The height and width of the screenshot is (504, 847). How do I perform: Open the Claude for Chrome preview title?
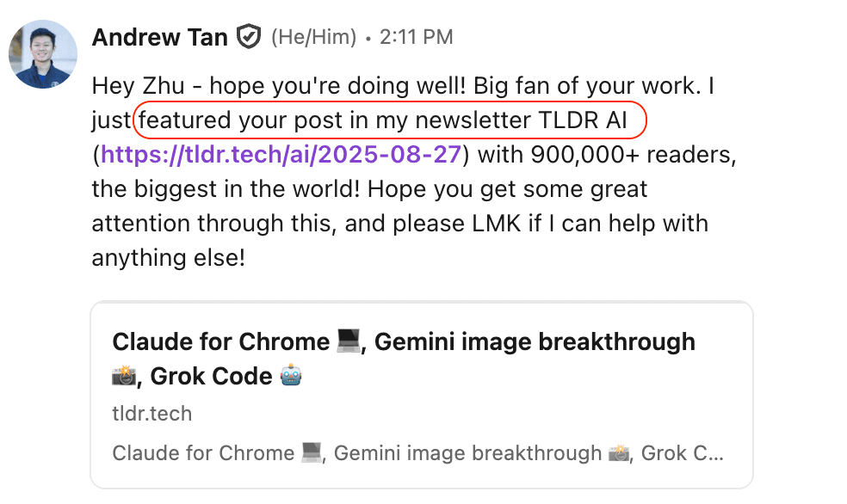[x=220, y=342]
